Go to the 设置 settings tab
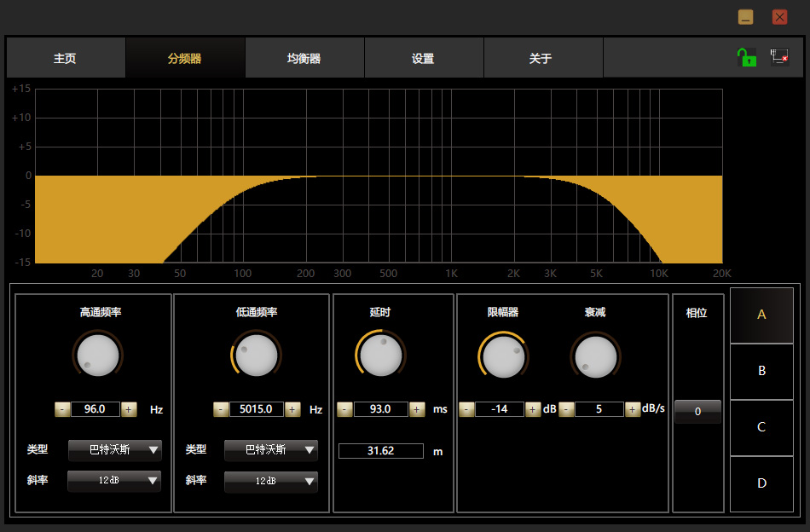Image resolution: width=810 pixels, height=532 pixels. [x=423, y=59]
